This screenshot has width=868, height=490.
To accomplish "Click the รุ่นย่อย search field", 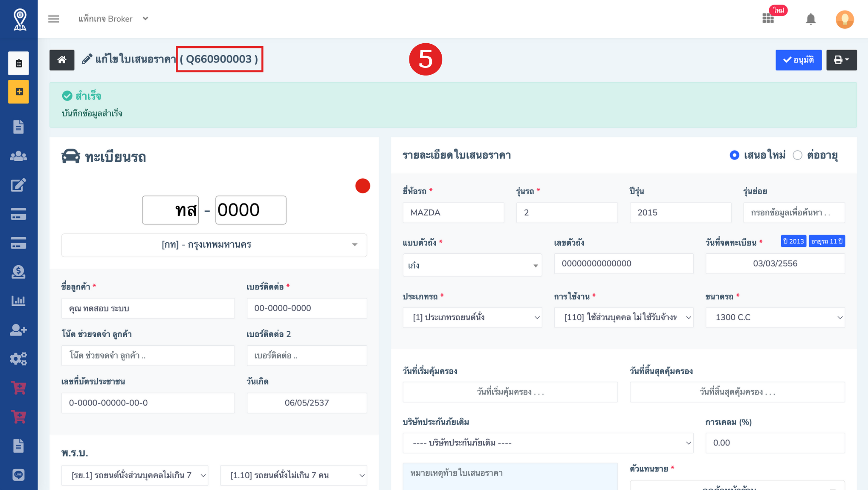I will (x=794, y=213).
